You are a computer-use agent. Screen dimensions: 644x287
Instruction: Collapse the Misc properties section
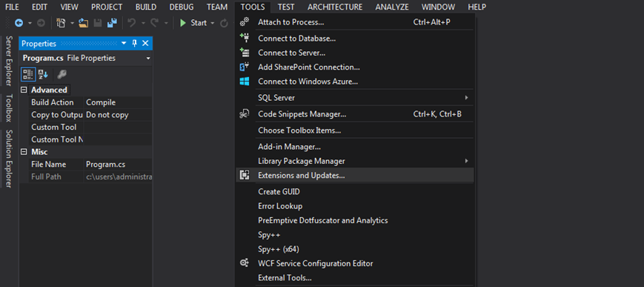click(x=24, y=152)
